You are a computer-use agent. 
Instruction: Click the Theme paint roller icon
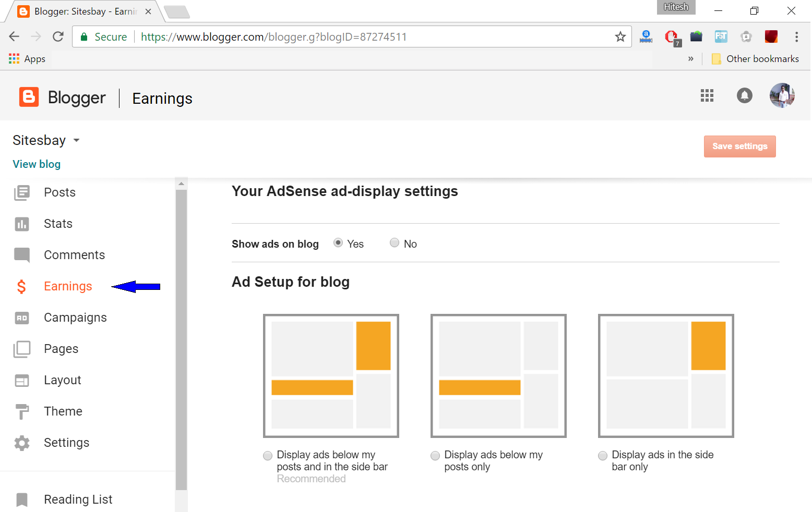22,412
